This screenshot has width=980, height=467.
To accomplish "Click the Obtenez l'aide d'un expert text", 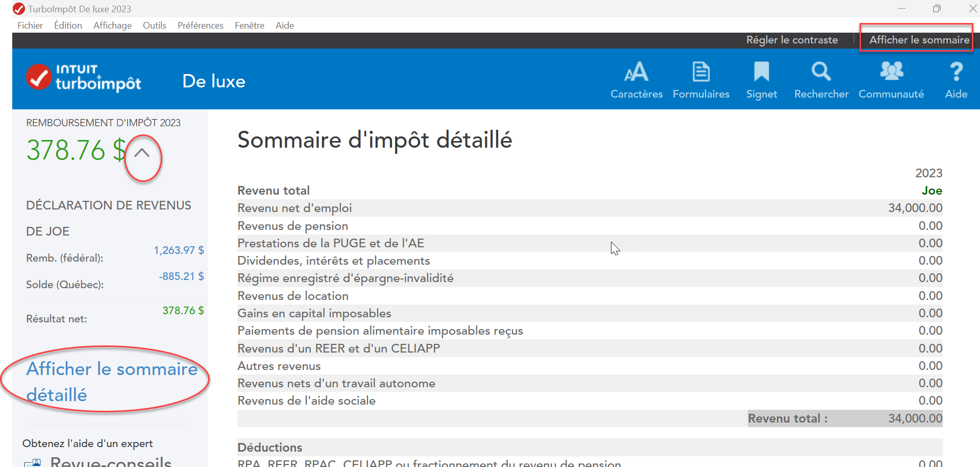I will pos(87,443).
